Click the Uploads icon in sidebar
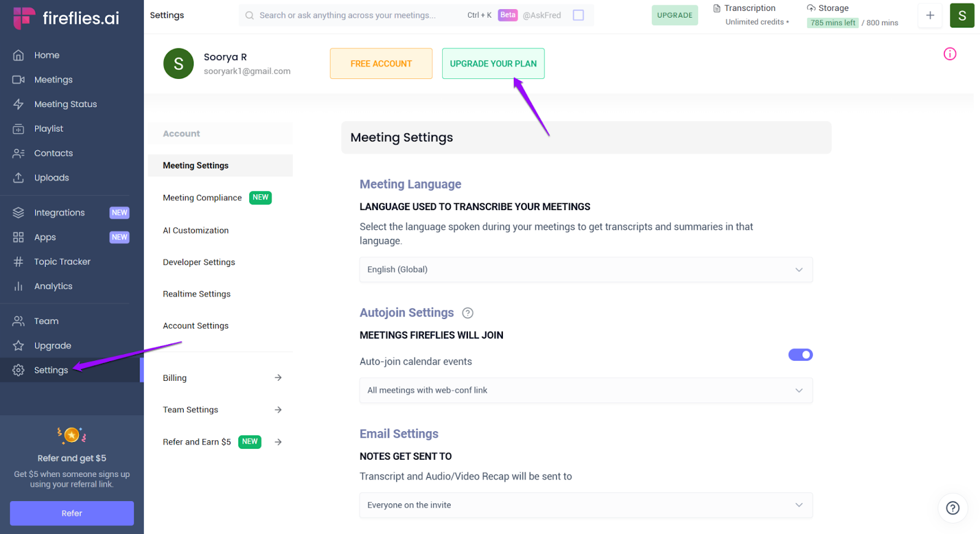This screenshot has height=534, width=980. coord(18,178)
